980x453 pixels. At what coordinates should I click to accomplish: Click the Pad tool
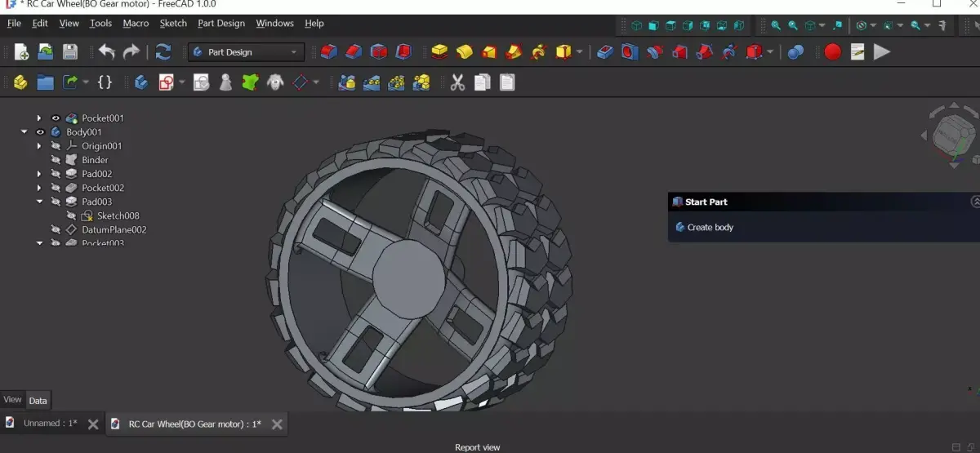pos(439,52)
